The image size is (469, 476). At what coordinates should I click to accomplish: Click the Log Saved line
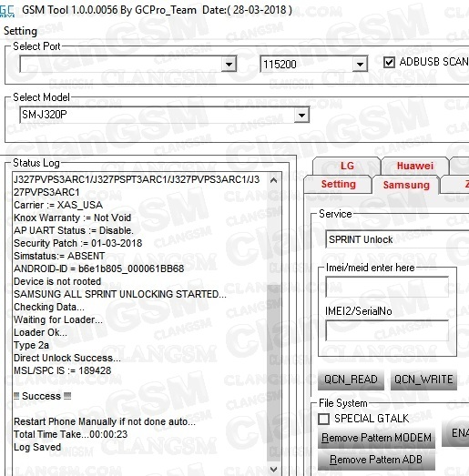37,447
